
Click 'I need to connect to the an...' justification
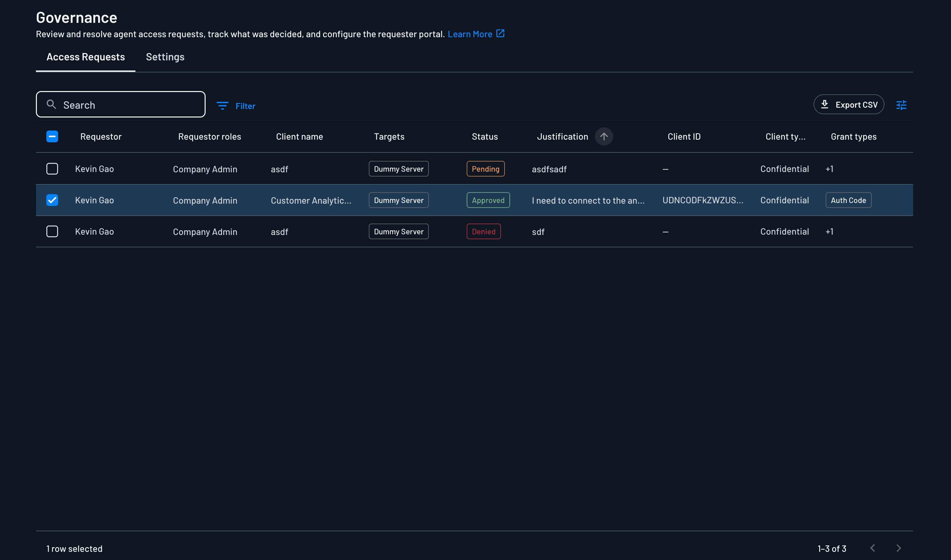point(588,200)
